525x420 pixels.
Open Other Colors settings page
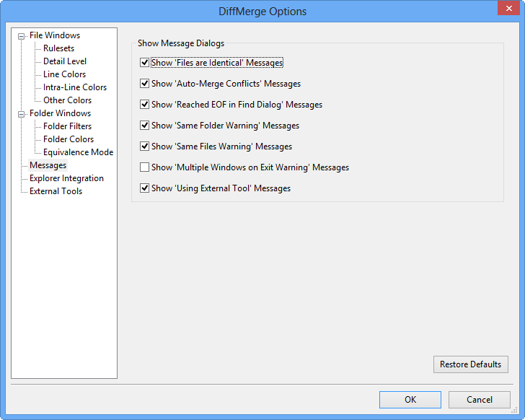click(x=67, y=100)
